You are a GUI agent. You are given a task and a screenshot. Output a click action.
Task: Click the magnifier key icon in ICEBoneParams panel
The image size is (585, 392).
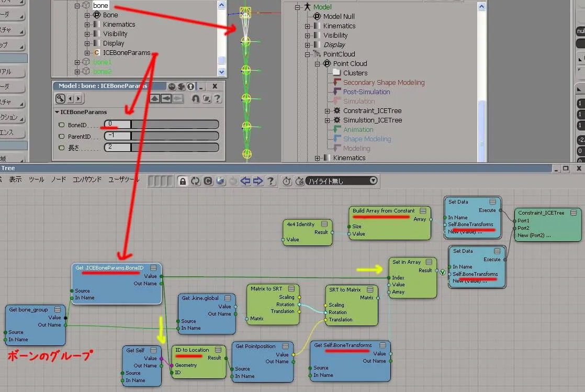tap(60, 98)
